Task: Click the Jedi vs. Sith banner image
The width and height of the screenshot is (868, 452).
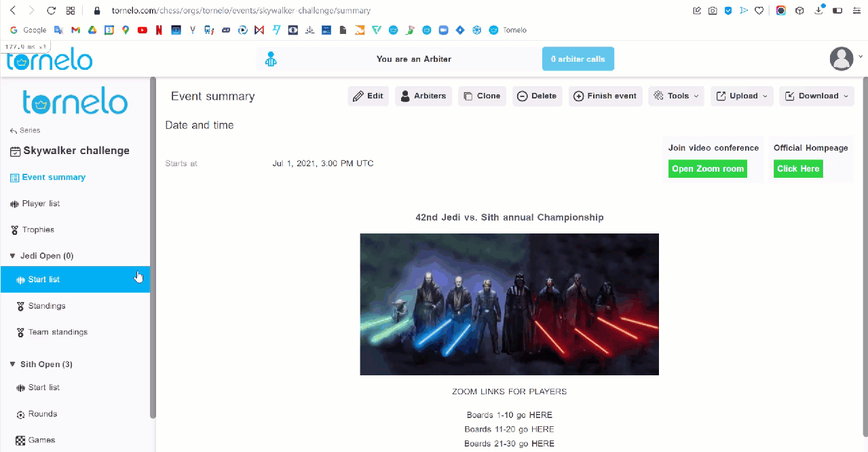Action: pyautogui.click(x=509, y=304)
